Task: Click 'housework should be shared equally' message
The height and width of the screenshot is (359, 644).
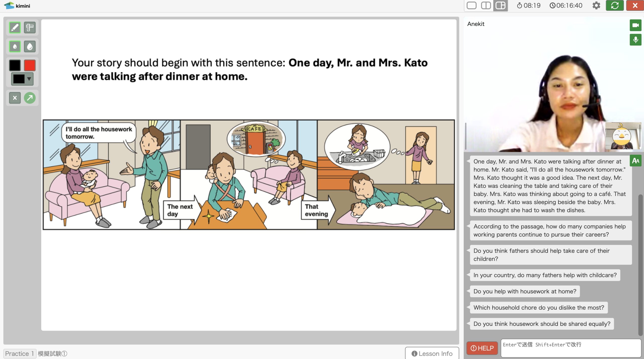Action: 542,324
